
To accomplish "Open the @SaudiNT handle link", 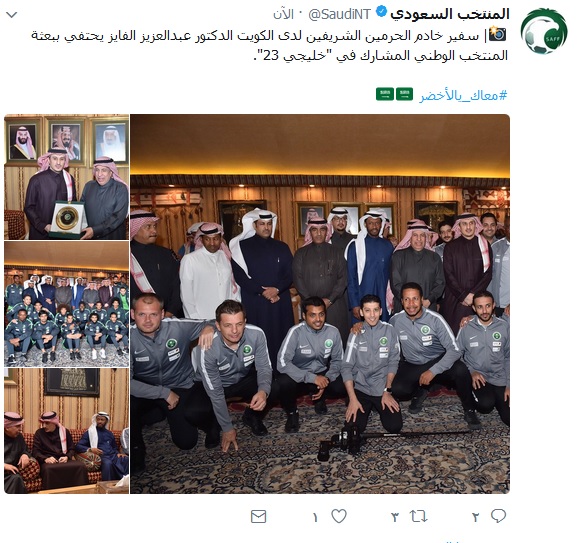I will [339, 14].
